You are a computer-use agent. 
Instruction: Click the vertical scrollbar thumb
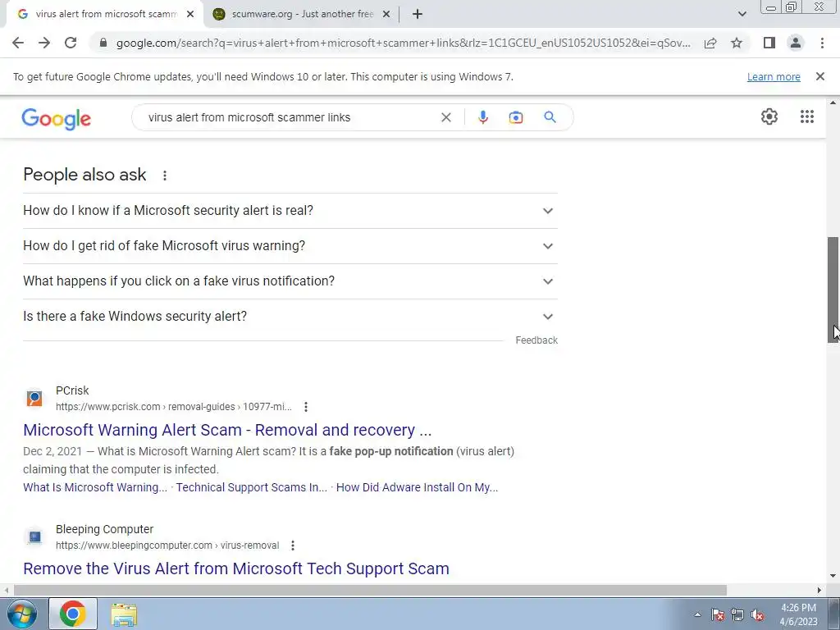pos(833,290)
